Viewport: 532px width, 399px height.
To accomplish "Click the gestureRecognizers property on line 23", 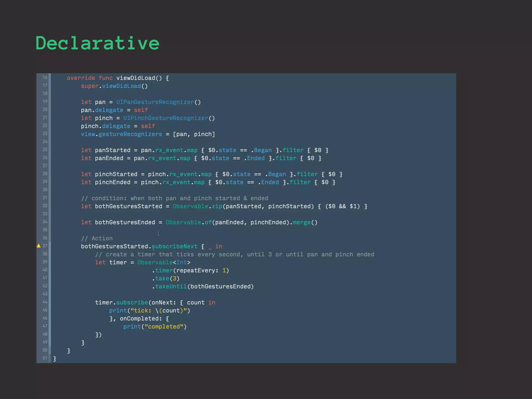I will click(x=130, y=134).
